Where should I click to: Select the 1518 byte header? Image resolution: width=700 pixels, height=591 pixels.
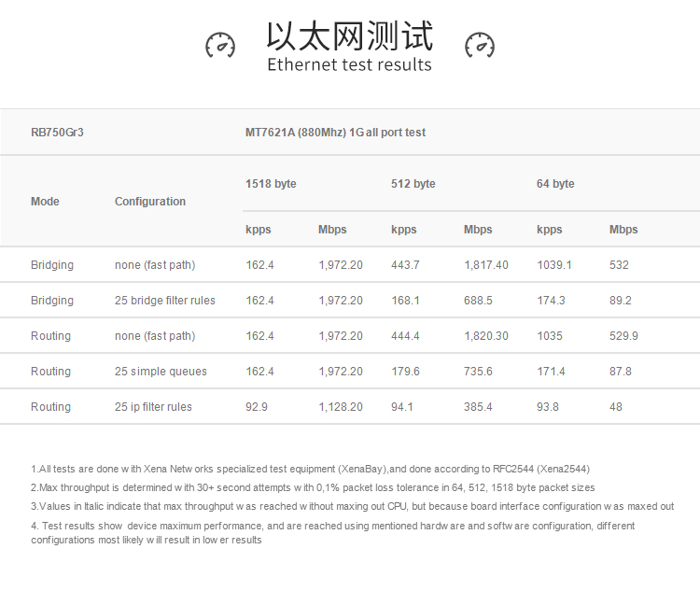(x=271, y=184)
